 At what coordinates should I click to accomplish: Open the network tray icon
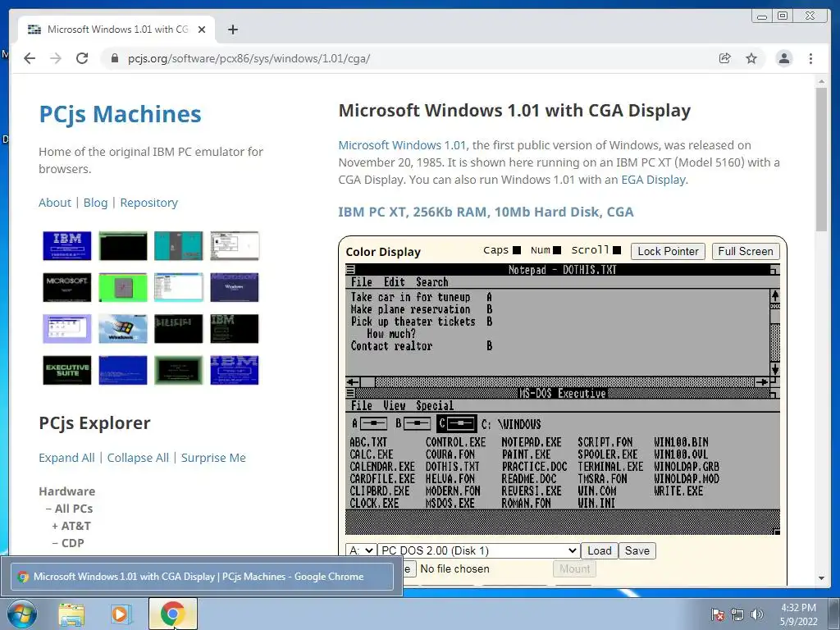(x=737, y=614)
